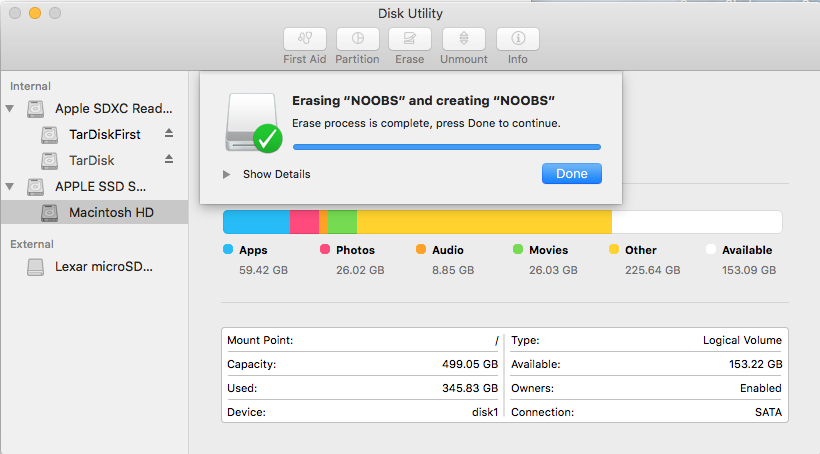The height and width of the screenshot is (454, 820).
Task: Click the Audio 8.85 GB value
Action: point(453,270)
